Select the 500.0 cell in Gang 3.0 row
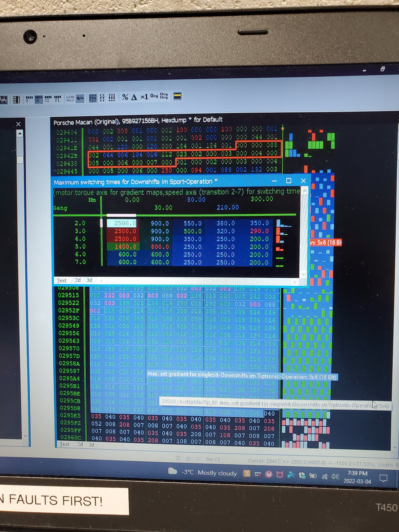This screenshot has height=532, width=399. pos(193,231)
